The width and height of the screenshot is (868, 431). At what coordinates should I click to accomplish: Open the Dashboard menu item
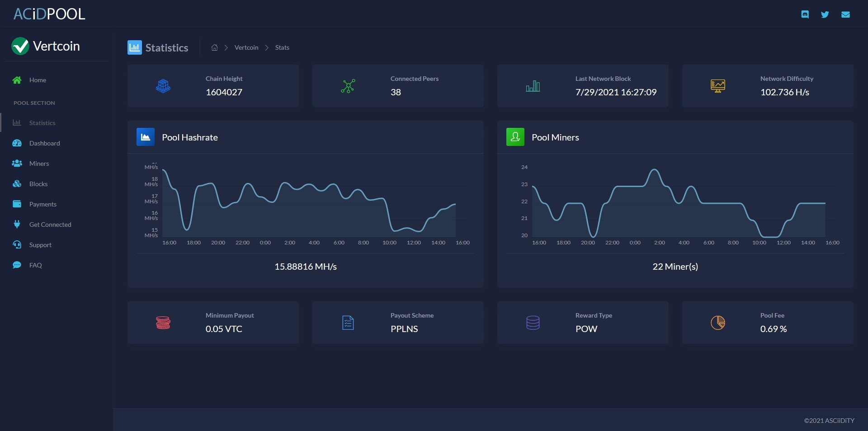pyautogui.click(x=45, y=143)
